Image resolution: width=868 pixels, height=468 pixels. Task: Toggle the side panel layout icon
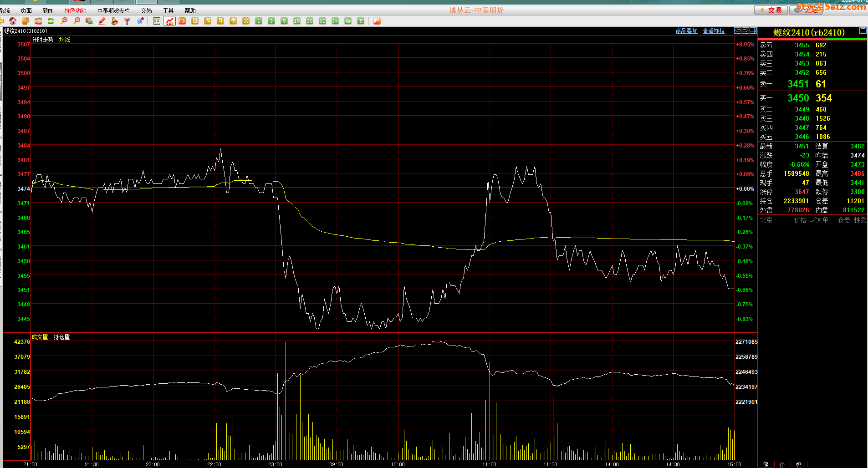coord(753,31)
